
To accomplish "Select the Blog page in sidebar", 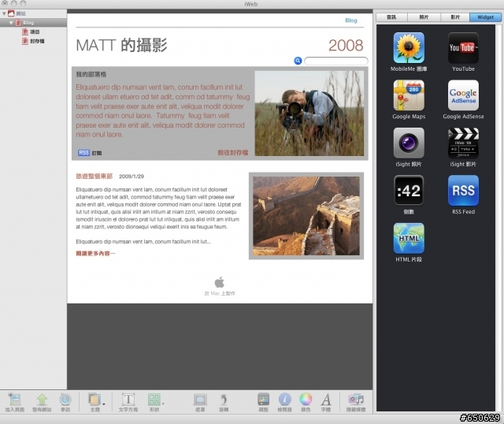I will [33, 23].
